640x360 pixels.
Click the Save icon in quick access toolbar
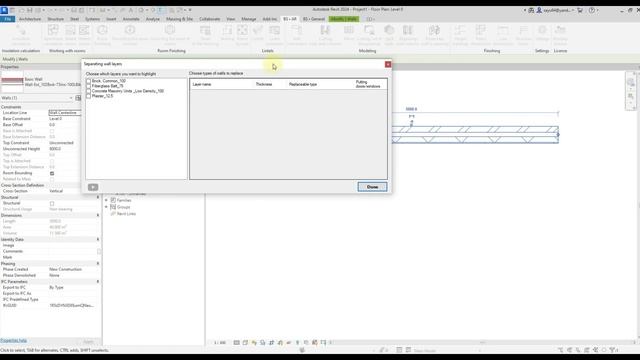coord(30,10)
